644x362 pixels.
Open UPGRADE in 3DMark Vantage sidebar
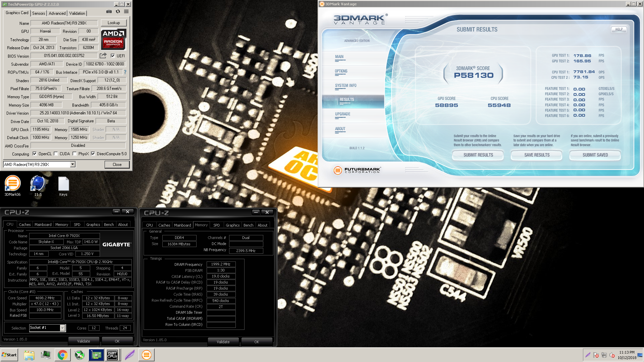pos(342,114)
